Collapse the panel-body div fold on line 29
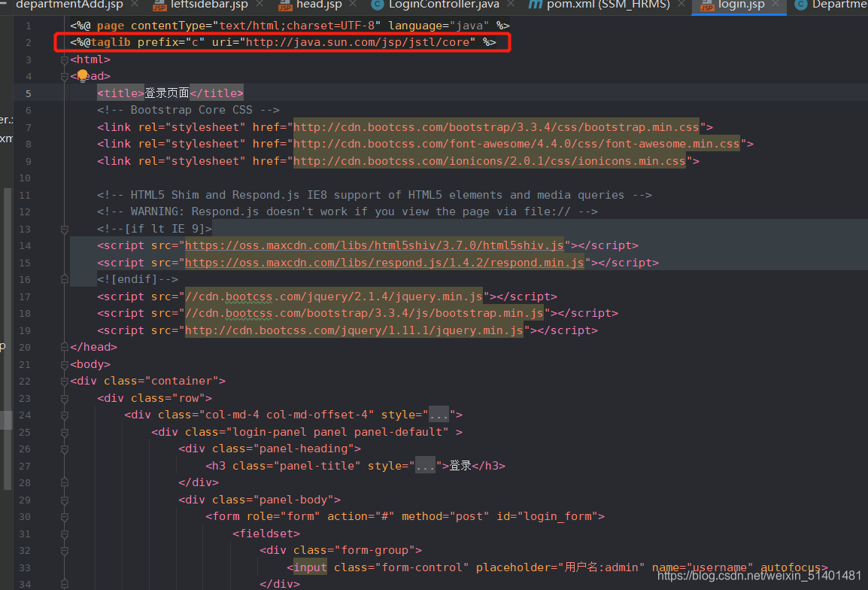This screenshot has width=868, height=590. click(x=64, y=500)
